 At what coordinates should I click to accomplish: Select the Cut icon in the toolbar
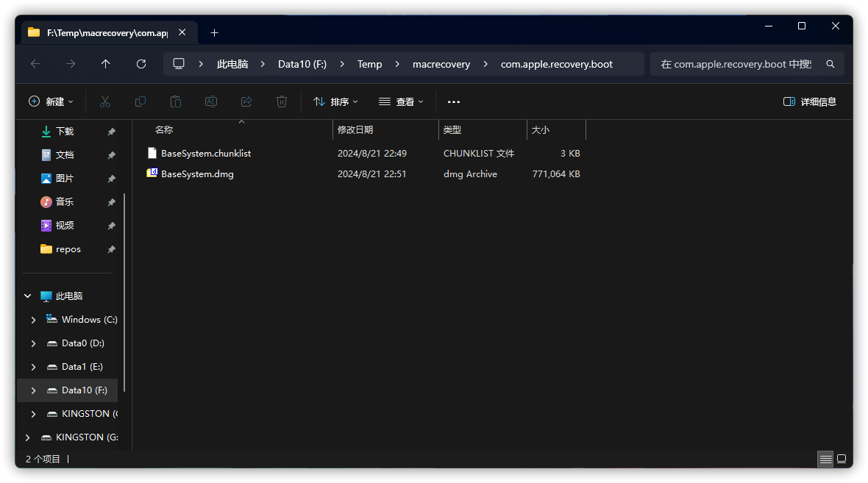104,101
